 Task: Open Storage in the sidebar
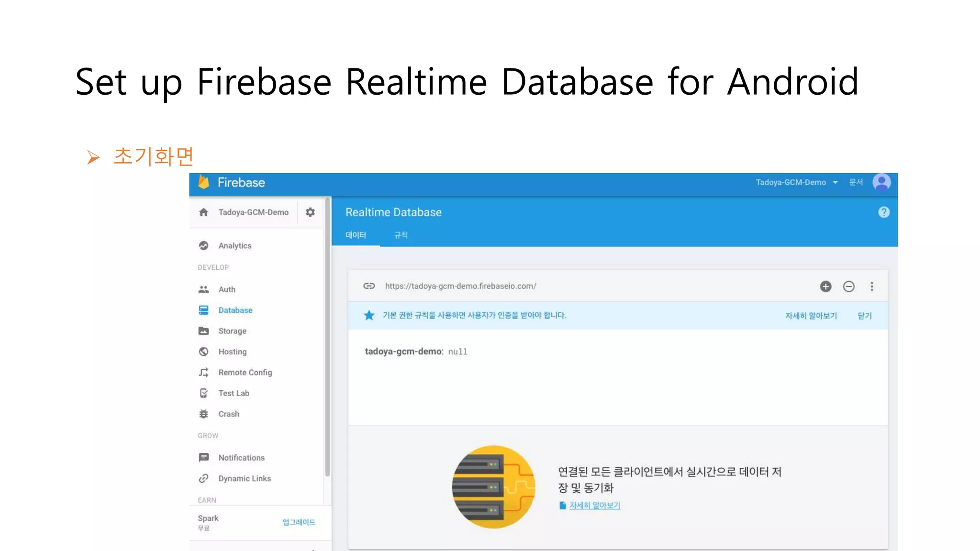232,331
